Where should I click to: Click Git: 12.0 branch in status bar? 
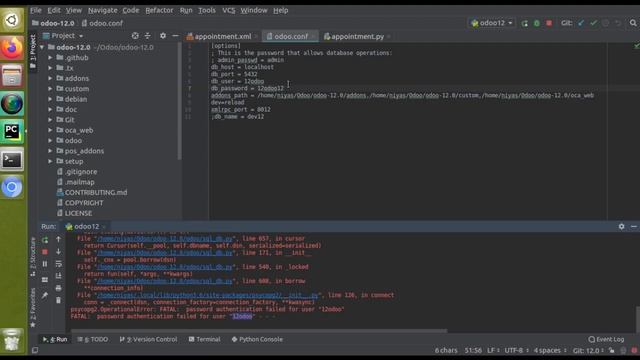pyautogui.click(x=588, y=350)
